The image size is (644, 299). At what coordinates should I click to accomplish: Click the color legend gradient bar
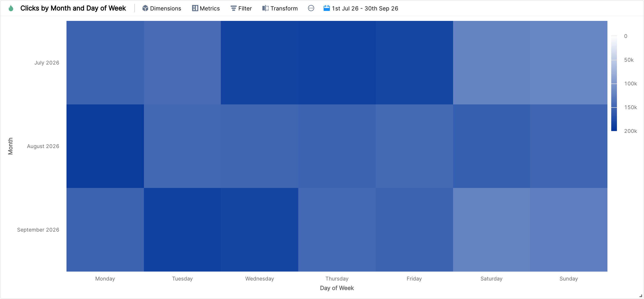[614, 84]
